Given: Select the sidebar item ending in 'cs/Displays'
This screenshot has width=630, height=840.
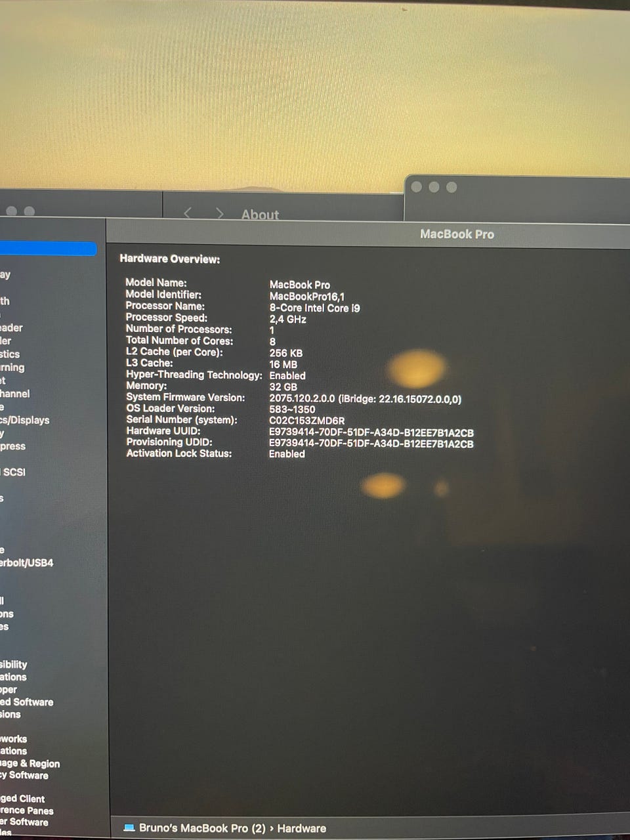Looking at the screenshot, I should 25,420.
